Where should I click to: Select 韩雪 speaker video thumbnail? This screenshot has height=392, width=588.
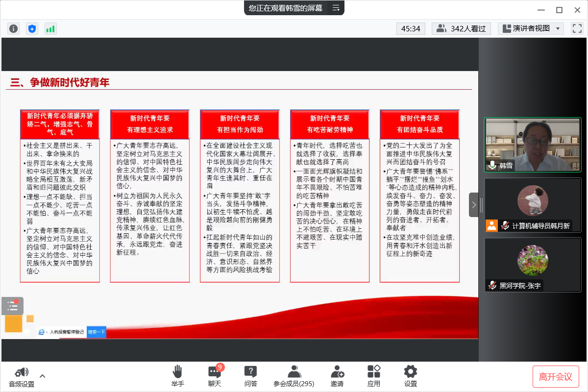click(x=533, y=145)
